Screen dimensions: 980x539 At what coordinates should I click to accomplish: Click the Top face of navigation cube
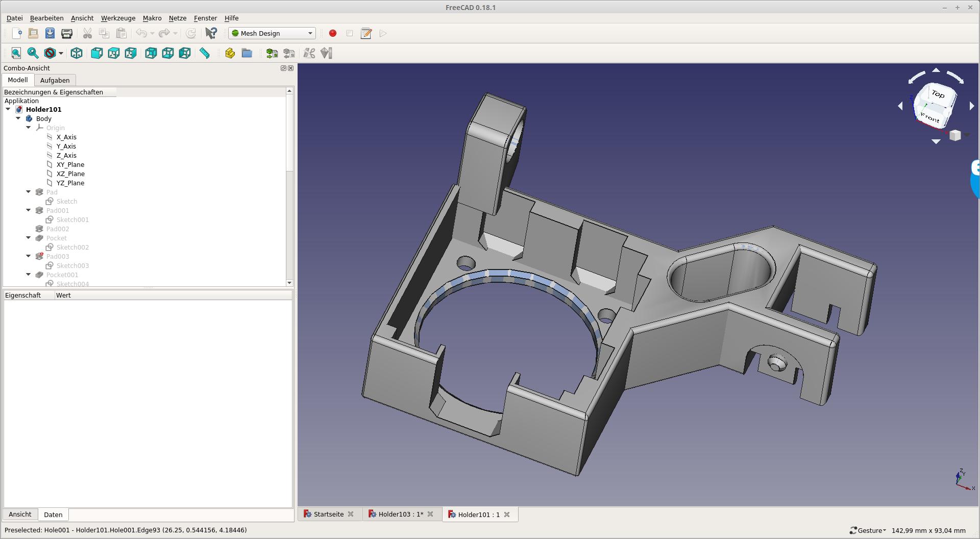[x=938, y=94]
